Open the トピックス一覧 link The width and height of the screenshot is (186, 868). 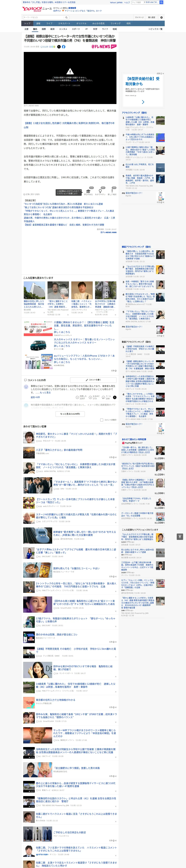pos(155,29)
